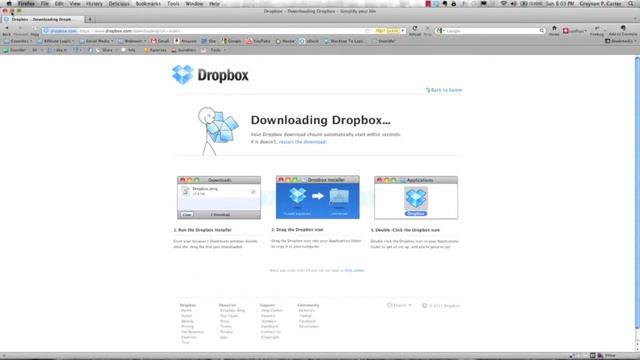Click the restart the download link
Viewport: 640px width, 360px height.
(x=302, y=142)
